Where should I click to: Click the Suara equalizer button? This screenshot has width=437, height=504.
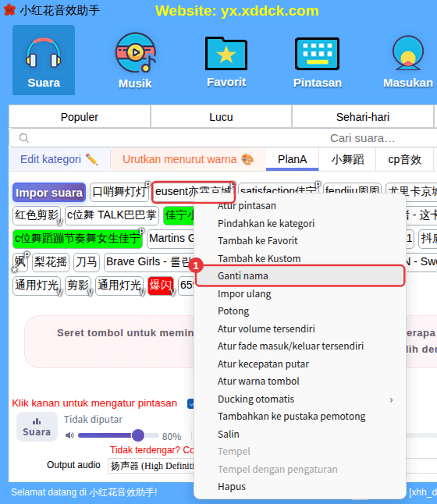coord(37,427)
